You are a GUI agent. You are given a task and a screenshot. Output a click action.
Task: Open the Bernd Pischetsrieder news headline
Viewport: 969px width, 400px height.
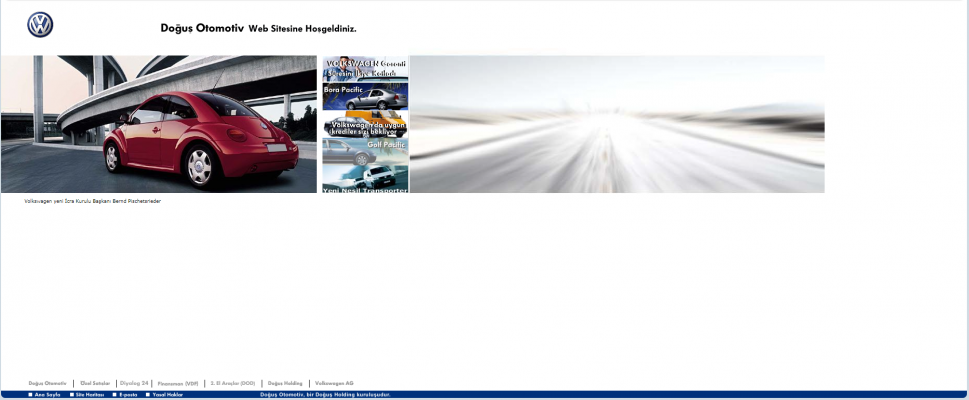pos(93,202)
